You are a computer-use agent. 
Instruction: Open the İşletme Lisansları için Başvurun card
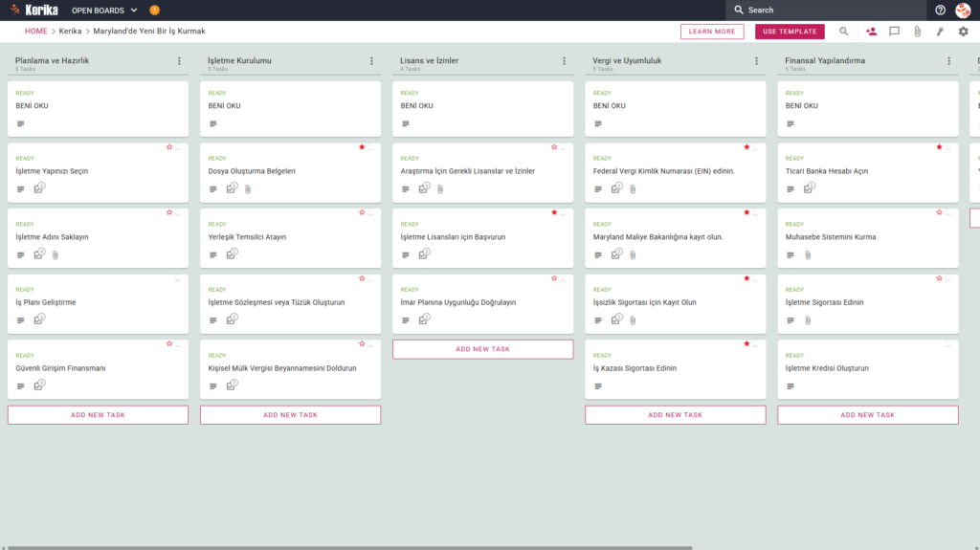pyautogui.click(x=483, y=238)
